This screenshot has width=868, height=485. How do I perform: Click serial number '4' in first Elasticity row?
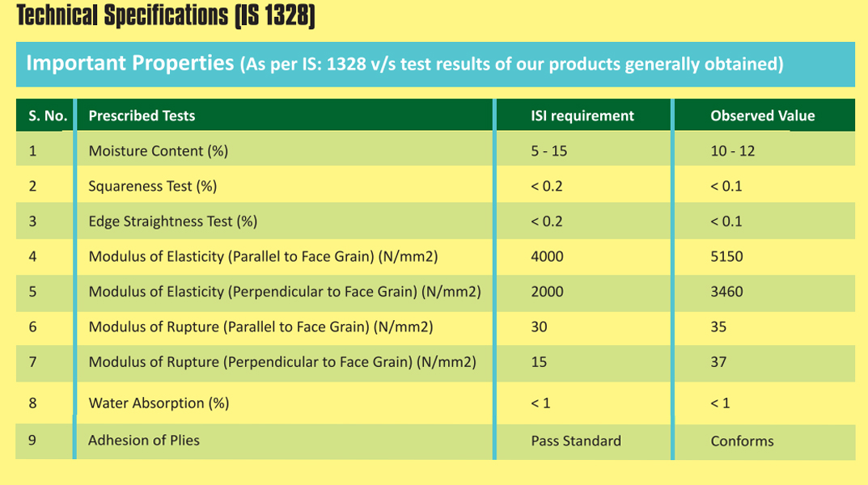coord(32,256)
